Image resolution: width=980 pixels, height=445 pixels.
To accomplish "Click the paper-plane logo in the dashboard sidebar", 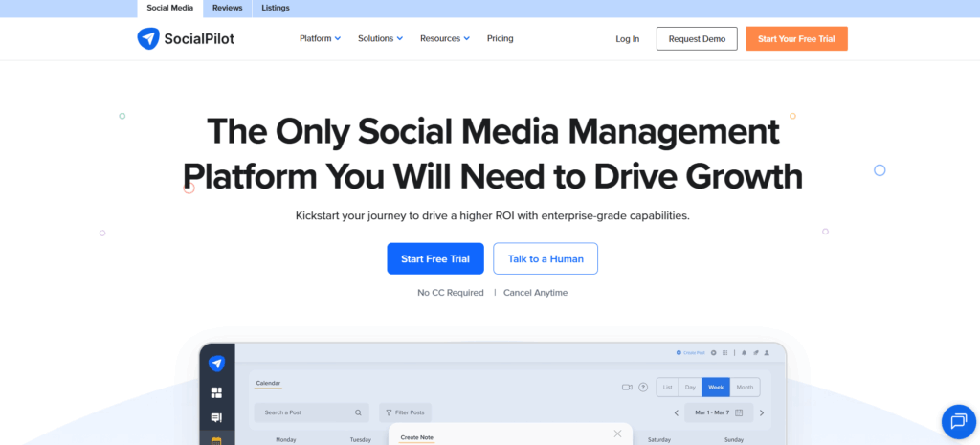I will 217,364.
